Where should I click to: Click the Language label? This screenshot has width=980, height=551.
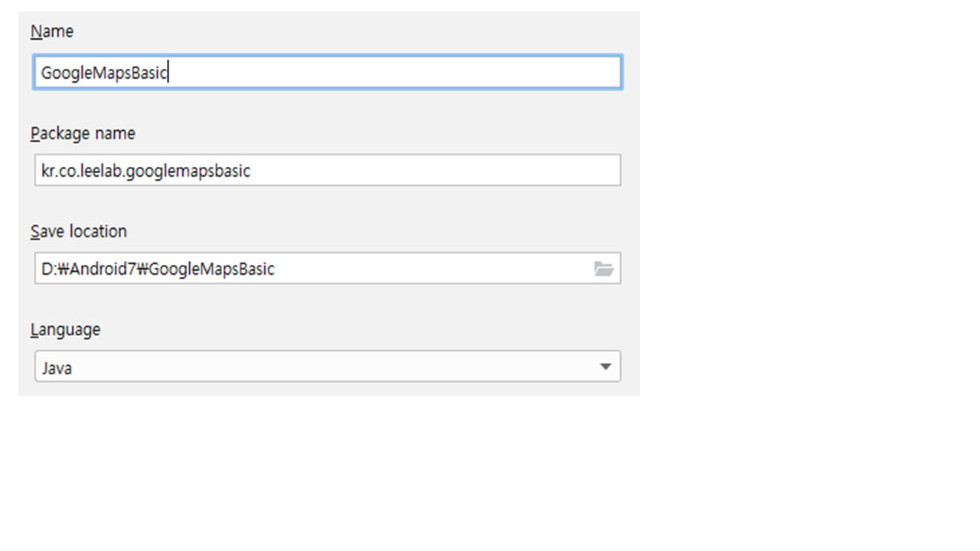65,330
